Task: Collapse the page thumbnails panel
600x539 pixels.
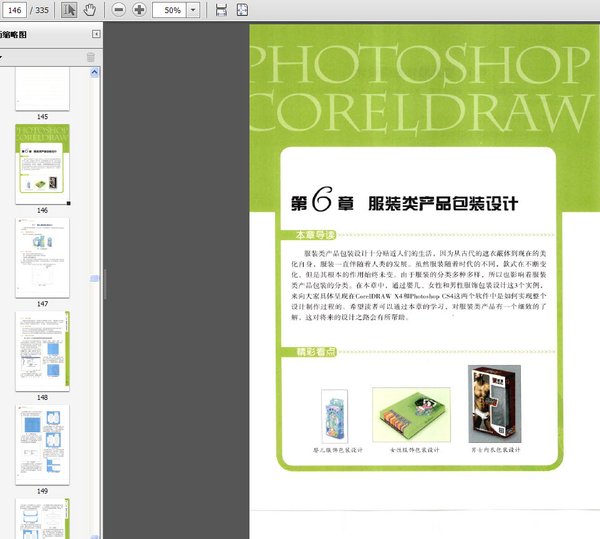Action: coord(96,34)
